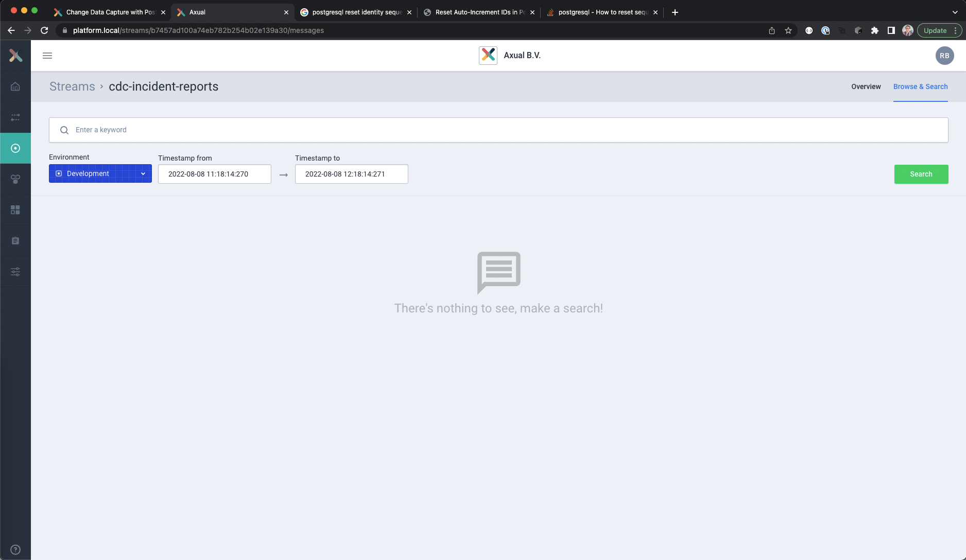Switch to postgresql How to reset sequence tab
Viewport: 966px width, 560px height.
[x=602, y=12]
